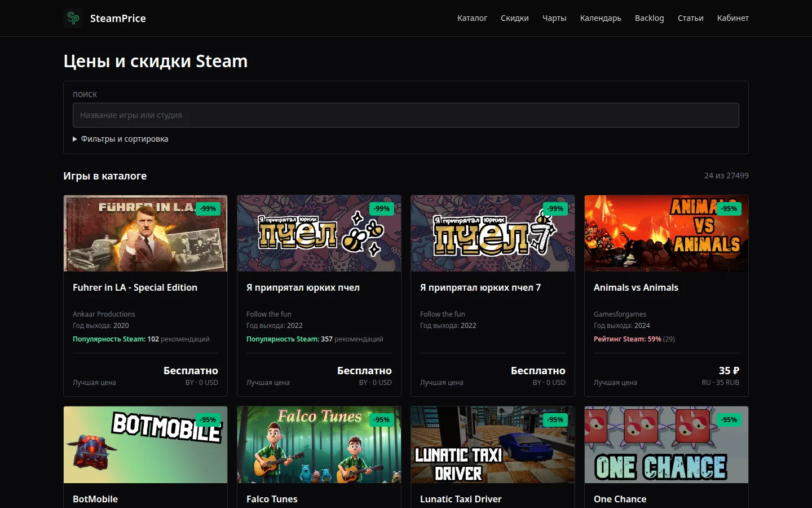Open the Lunatic Taxi Driver cover thumbnail
Image resolution: width=812 pixels, height=508 pixels.
(x=493, y=445)
